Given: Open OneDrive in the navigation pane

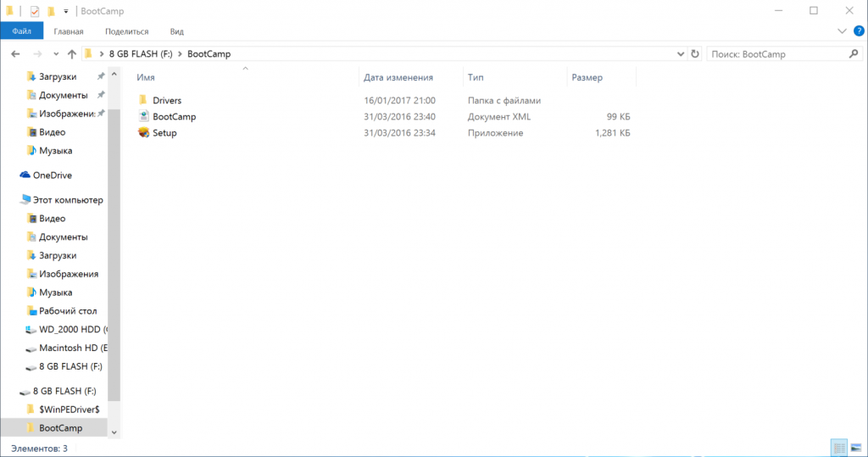Looking at the screenshot, I should (x=52, y=176).
